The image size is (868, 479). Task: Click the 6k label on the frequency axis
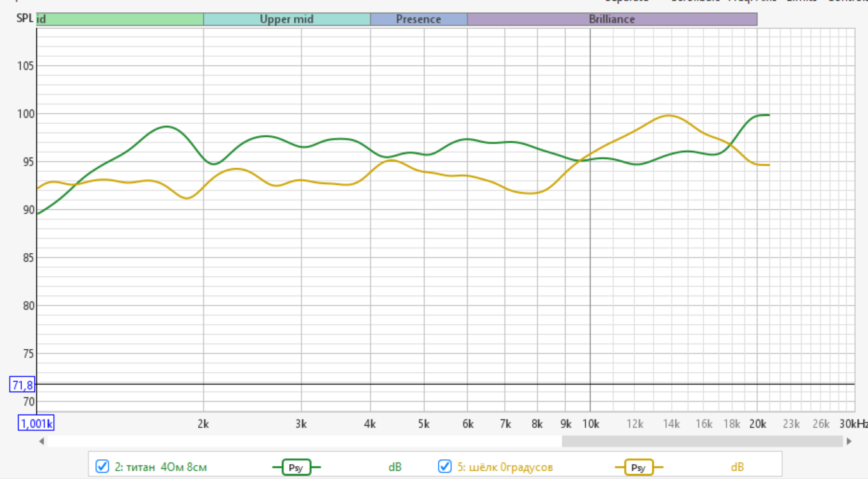[468, 423]
